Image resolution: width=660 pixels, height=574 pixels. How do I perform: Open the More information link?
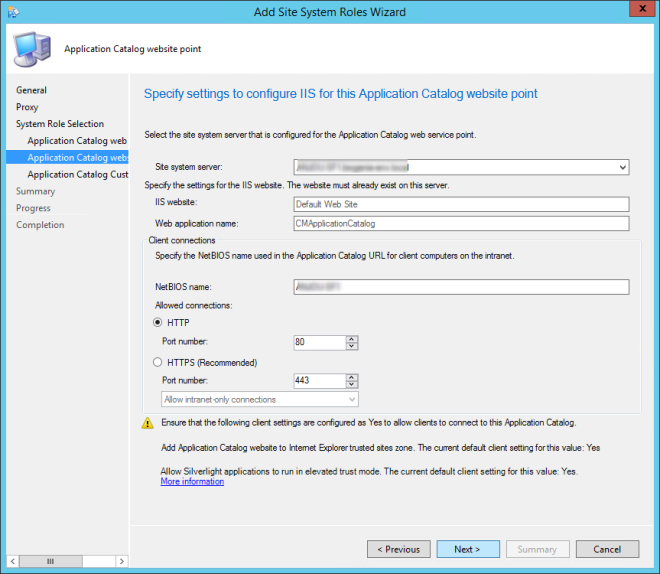point(192,482)
